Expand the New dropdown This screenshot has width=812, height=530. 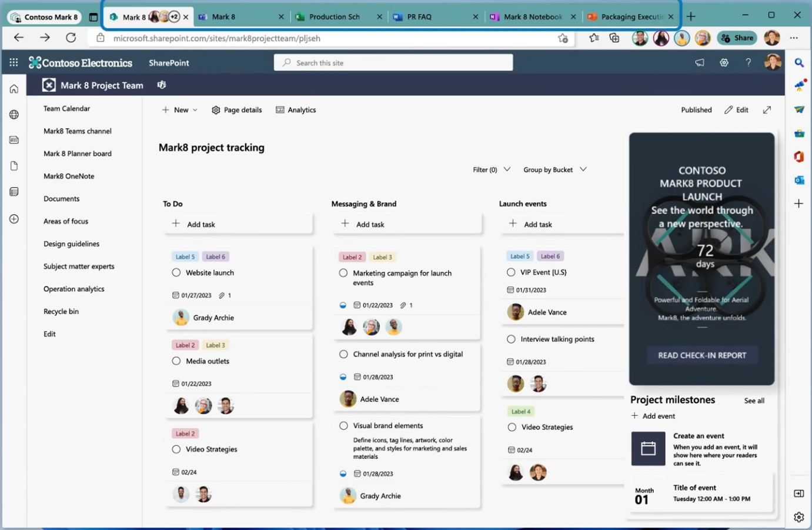click(x=179, y=110)
